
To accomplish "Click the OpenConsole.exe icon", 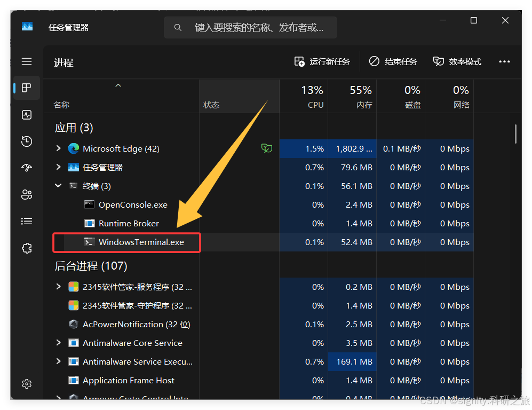I will point(89,204).
